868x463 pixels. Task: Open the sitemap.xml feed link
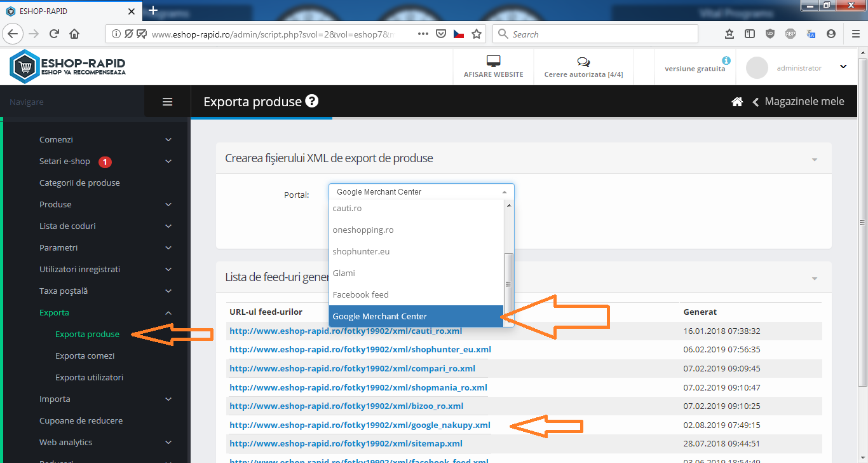tap(346, 443)
